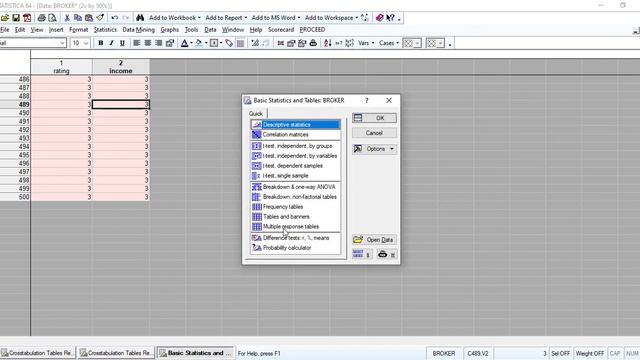
Task: Click row header 489
Action: click(15, 104)
